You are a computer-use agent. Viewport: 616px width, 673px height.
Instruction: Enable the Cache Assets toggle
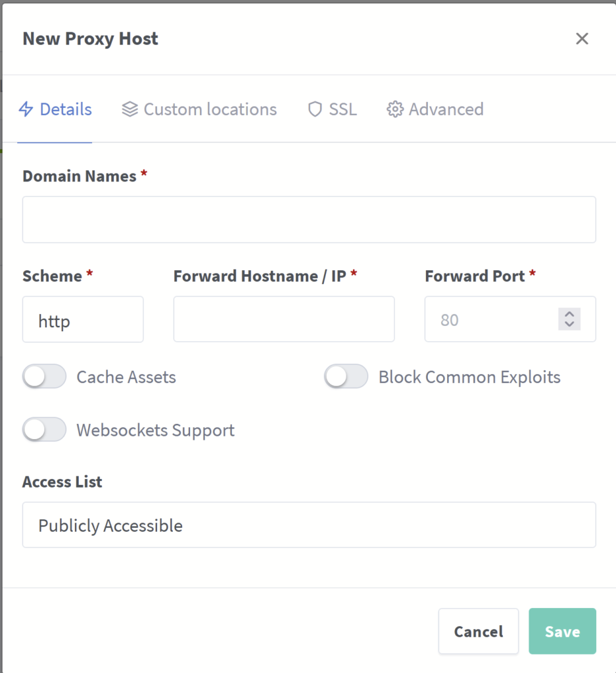44,377
